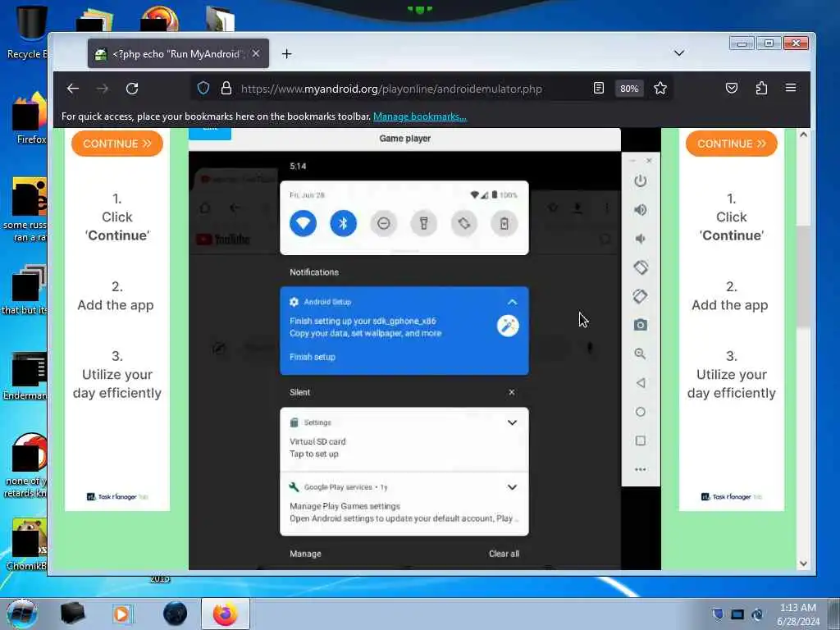This screenshot has height=630, width=840.
Task: Close the Run MyAndroid tab
Action: point(256,53)
